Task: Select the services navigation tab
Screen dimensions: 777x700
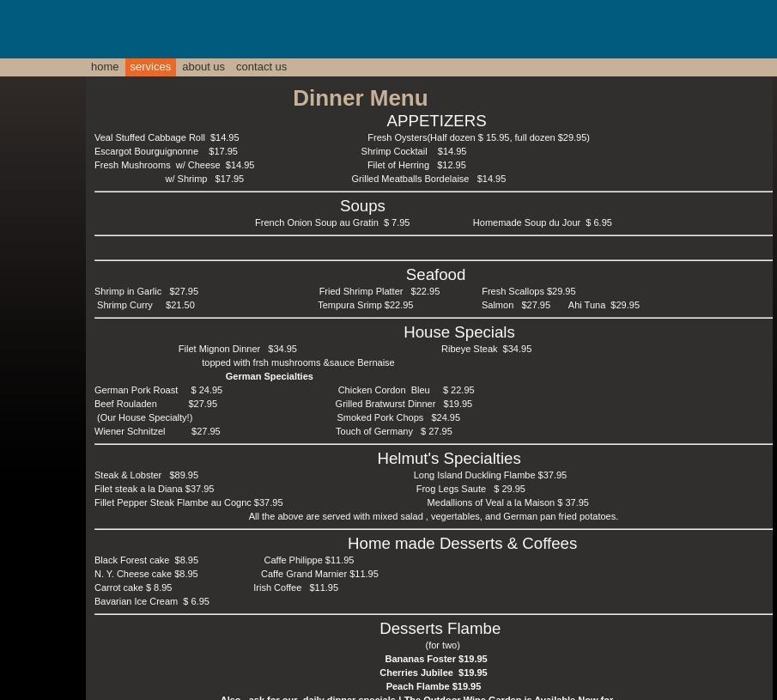Action: click(x=150, y=67)
